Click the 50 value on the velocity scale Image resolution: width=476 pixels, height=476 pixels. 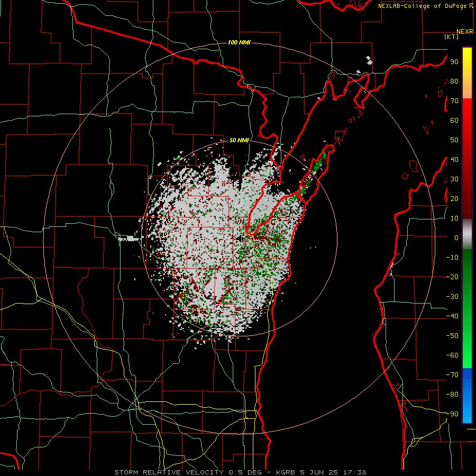point(454,140)
